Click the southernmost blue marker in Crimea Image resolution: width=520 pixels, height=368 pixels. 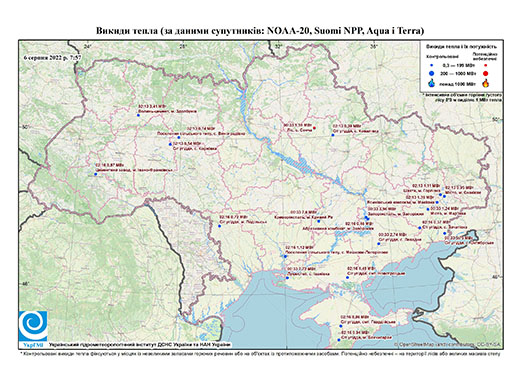pos(339,340)
